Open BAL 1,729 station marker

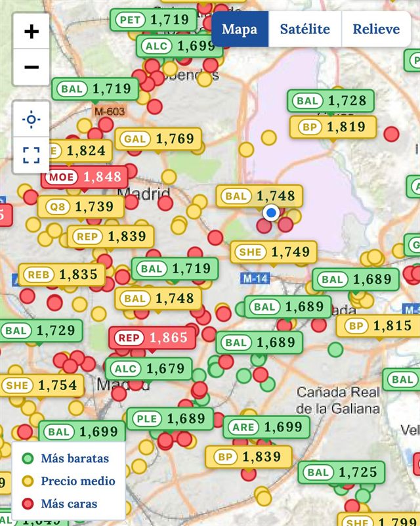tap(41, 331)
